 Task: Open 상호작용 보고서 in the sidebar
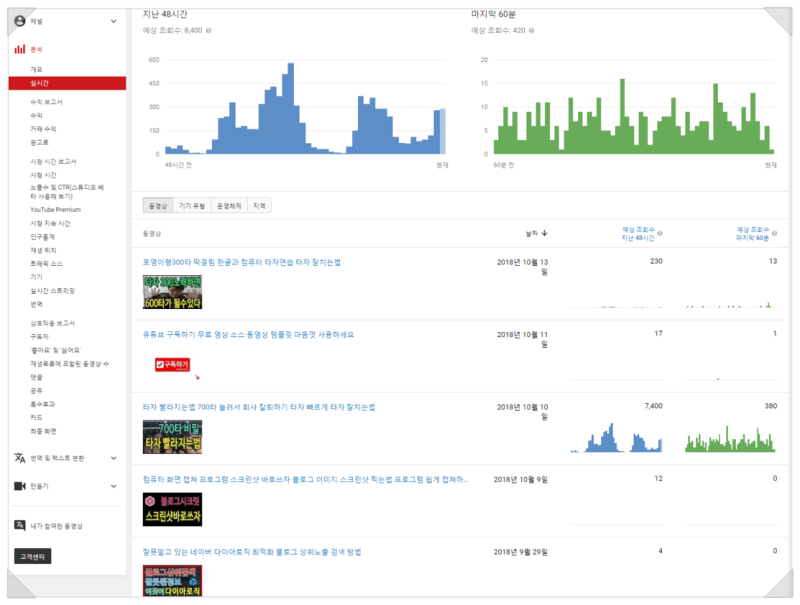[53, 323]
